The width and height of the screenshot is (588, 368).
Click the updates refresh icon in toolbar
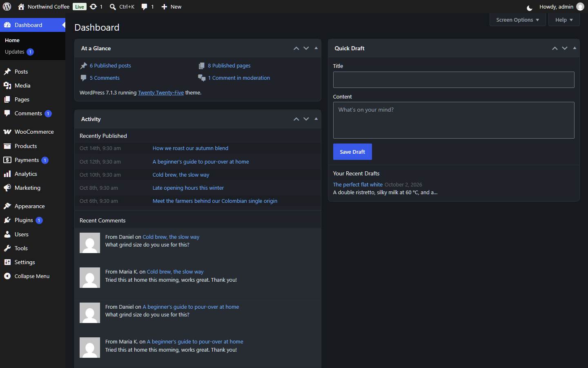pyautogui.click(x=93, y=7)
